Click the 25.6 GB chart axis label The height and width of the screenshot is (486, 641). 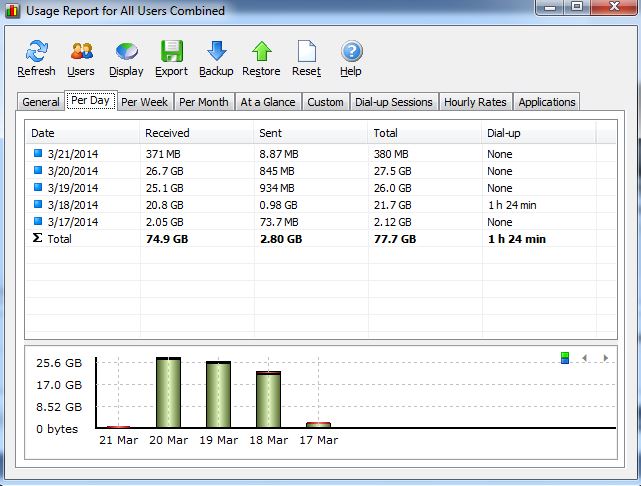pos(59,363)
